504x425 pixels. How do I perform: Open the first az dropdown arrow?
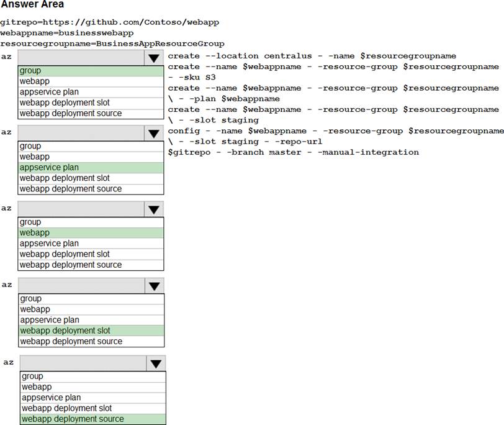[x=153, y=58]
